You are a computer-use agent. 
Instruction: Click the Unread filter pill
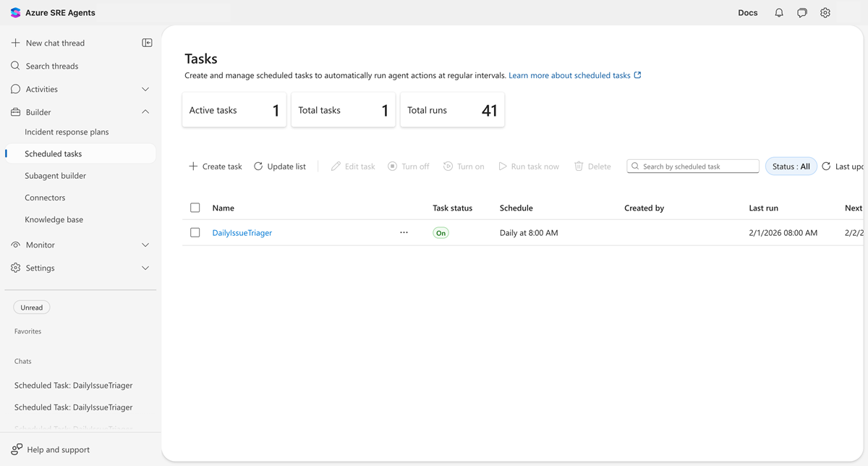31,307
